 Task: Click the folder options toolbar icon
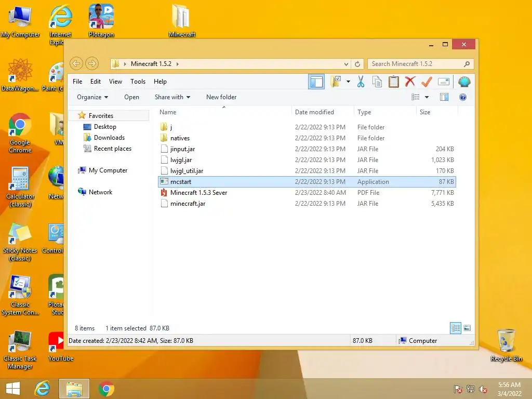pyautogui.click(x=336, y=82)
